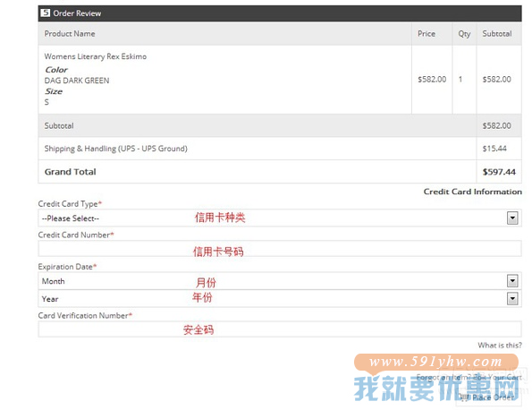Click the Qty column header
Screen dimensions: 532x410
[x=464, y=34]
